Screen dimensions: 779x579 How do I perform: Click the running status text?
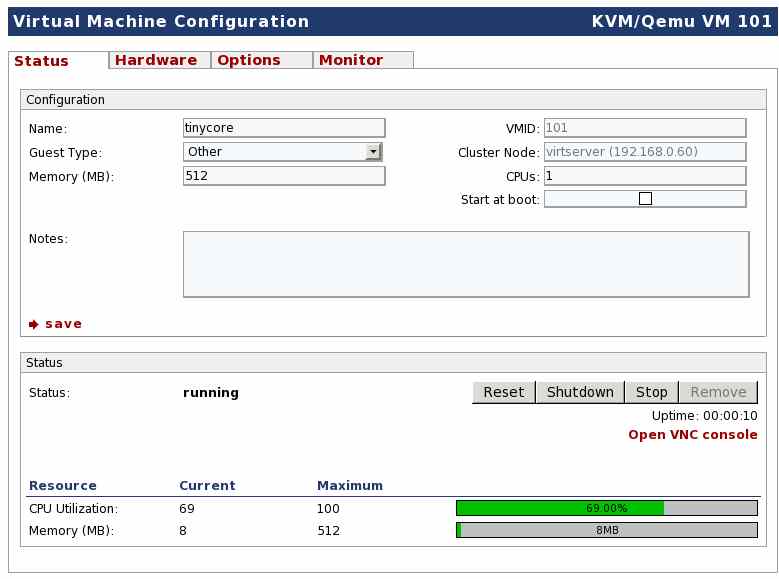pyautogui.click(x=211, y=393)
